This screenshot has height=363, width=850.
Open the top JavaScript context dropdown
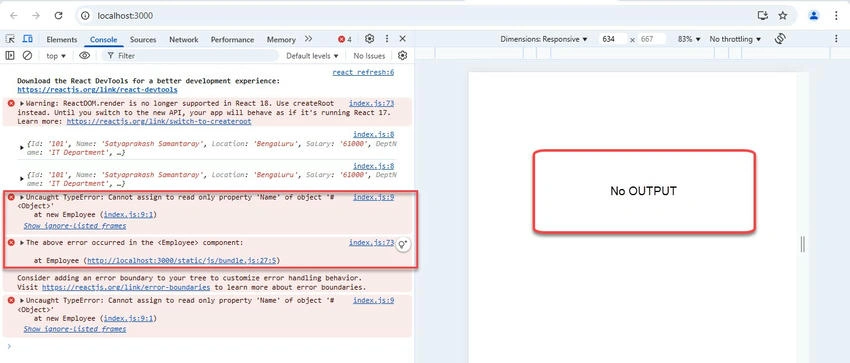(x=56, y=56)
